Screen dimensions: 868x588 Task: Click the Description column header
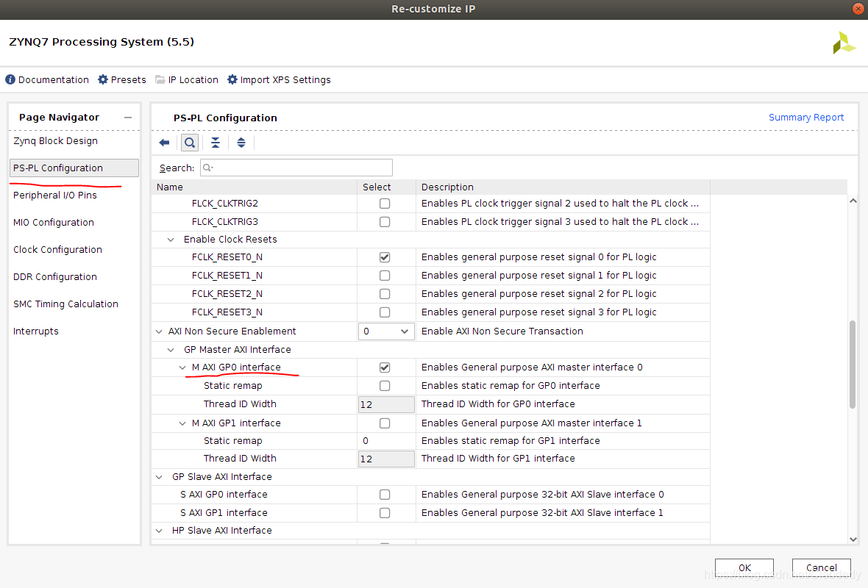tap(563, 187)
